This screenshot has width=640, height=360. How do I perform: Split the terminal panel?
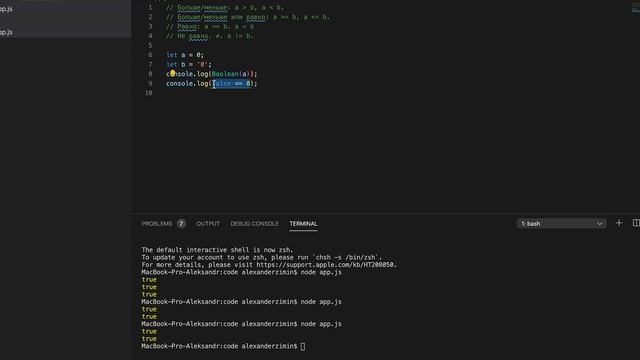point(636,223)
